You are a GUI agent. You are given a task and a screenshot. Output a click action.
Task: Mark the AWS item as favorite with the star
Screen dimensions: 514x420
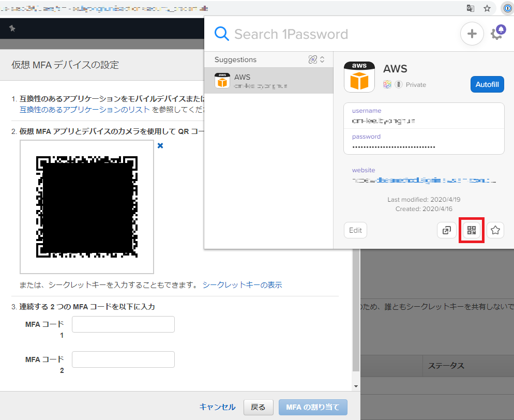495,230
